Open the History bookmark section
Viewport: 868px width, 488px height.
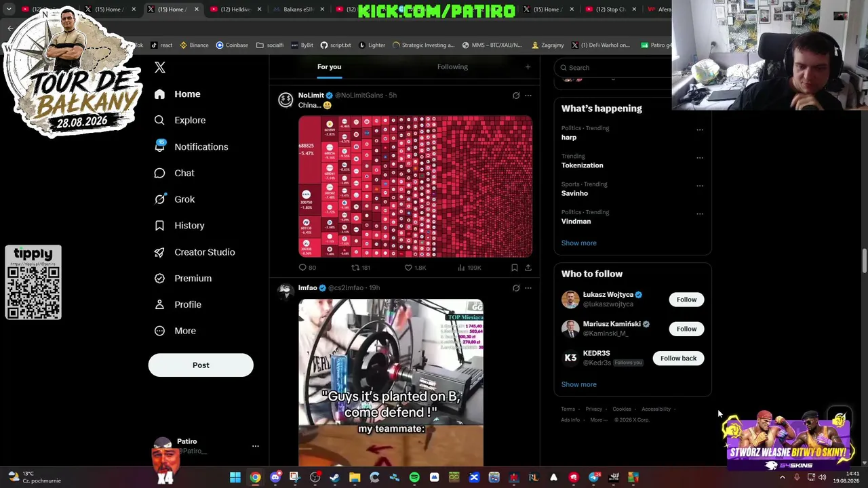179,226
